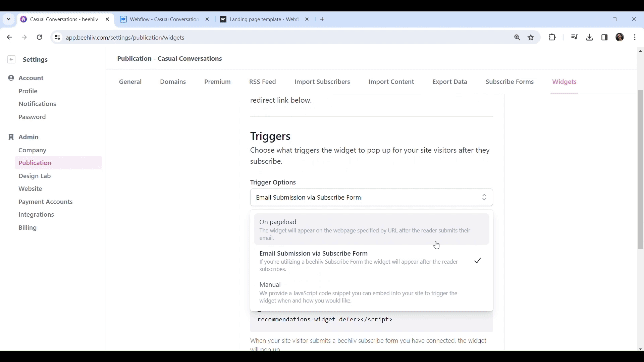Image resolution: width=644 pixels, height=362 pixels.
Task: Click the site info icon in address bar
Action: pyautogui.click(x=58, y=37)
